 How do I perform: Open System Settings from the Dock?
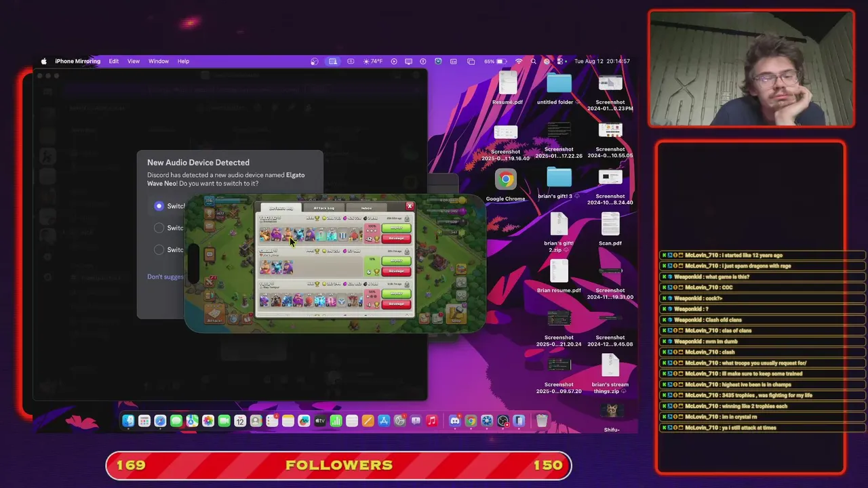point(400,421)
